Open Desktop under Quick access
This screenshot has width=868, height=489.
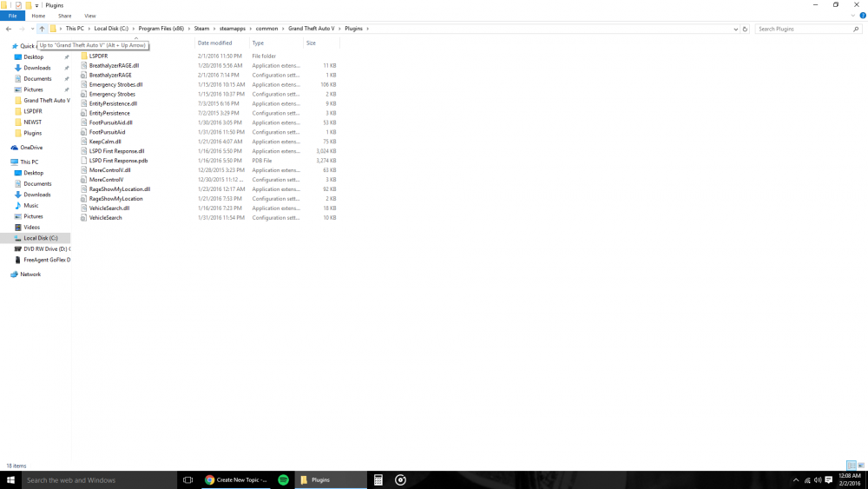pyautogui.click(x=33, y=57)
